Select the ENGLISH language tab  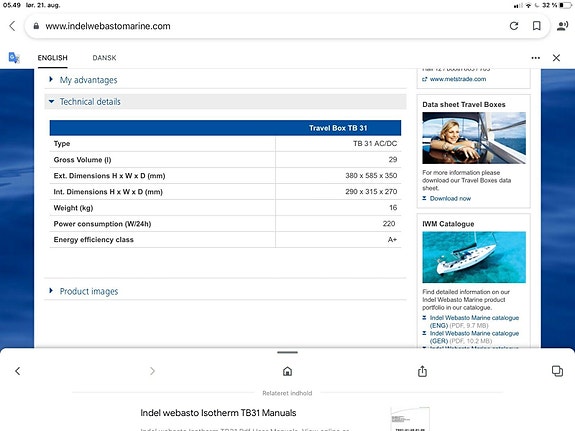click(x=52, y=58)
